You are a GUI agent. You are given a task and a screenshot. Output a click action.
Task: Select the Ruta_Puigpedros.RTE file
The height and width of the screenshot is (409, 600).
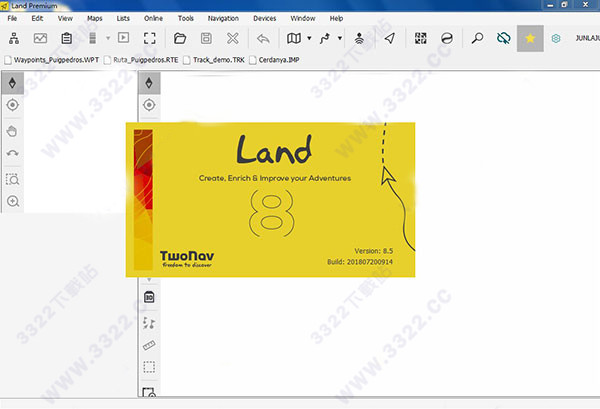141,60
